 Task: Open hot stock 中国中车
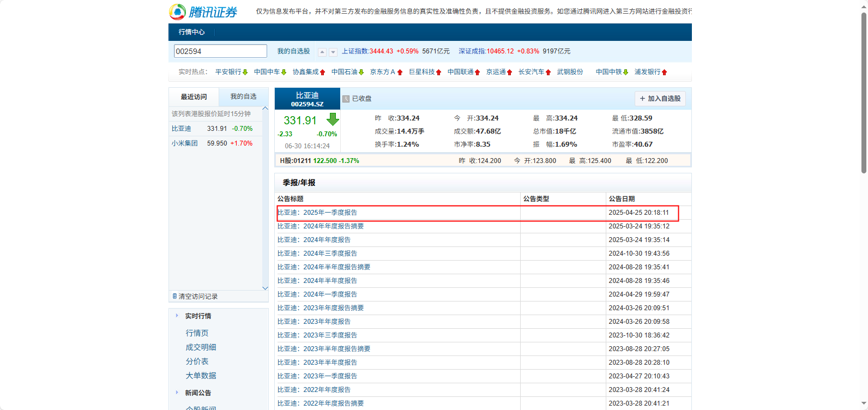267,72
